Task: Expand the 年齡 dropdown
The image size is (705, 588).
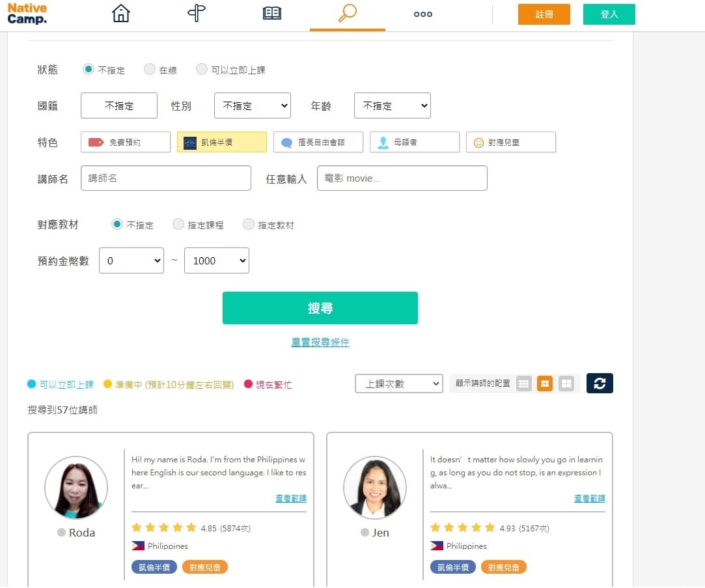Action: click(392, 105)
